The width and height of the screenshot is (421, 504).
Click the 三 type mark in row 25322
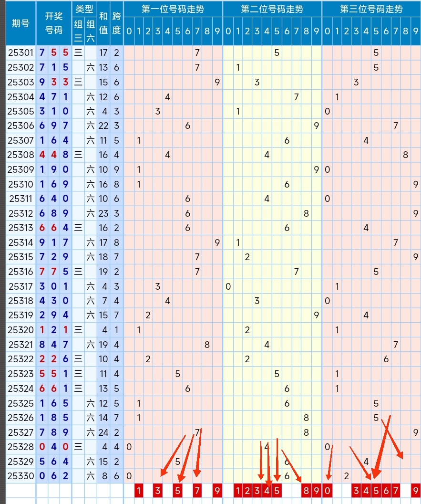pyautogui.click(x=78, y=359)
